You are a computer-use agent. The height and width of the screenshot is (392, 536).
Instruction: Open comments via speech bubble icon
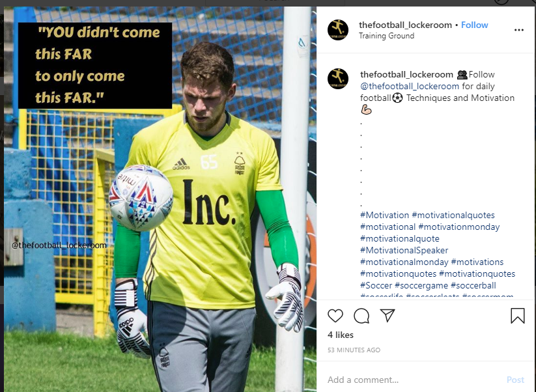point(361,315)
